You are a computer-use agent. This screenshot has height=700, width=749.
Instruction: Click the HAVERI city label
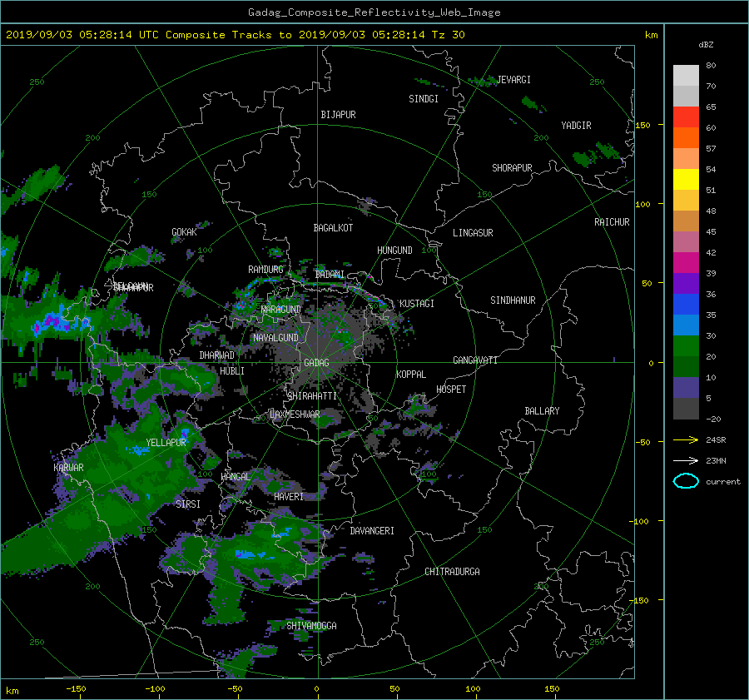[289, 498]
